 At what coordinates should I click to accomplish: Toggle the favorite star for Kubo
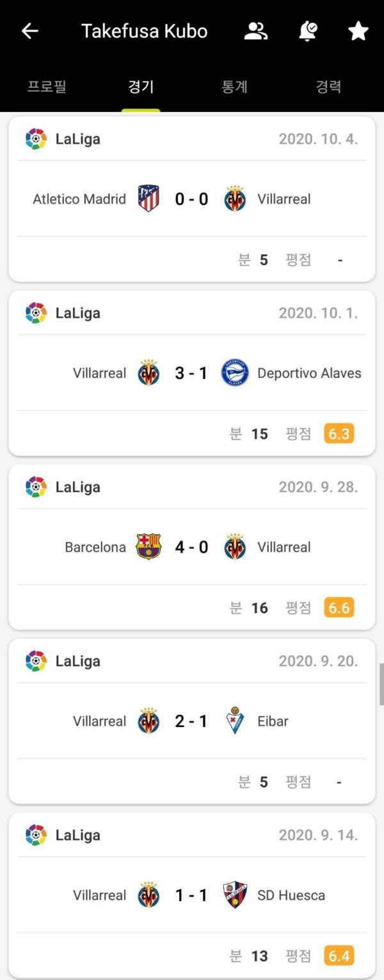click(x=358, y=31)
